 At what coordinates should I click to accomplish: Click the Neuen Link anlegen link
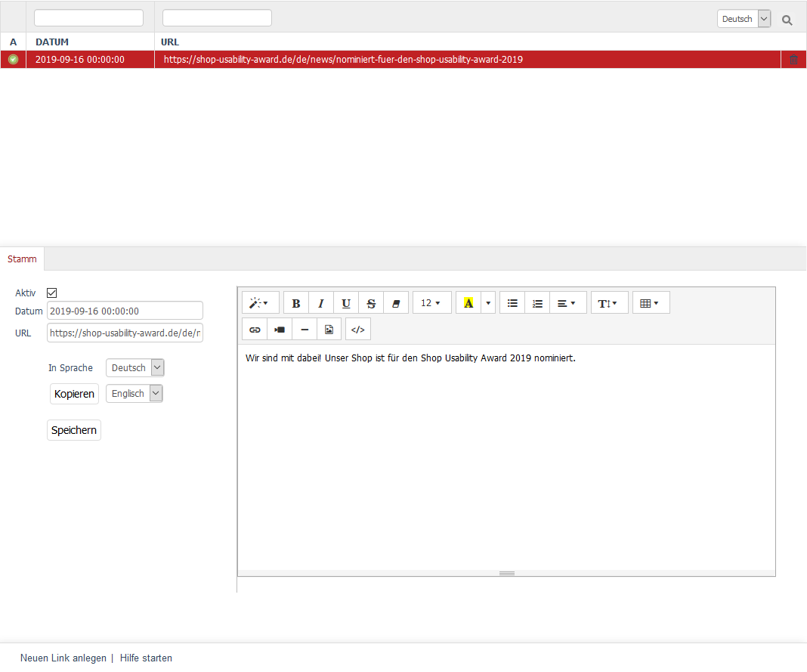[x=63, y=658]
